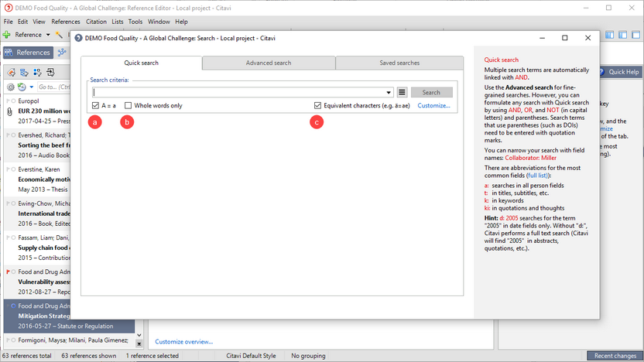Click the Quick Help button
The width and height of the screenshot is (644, 362).
[619, 72]
